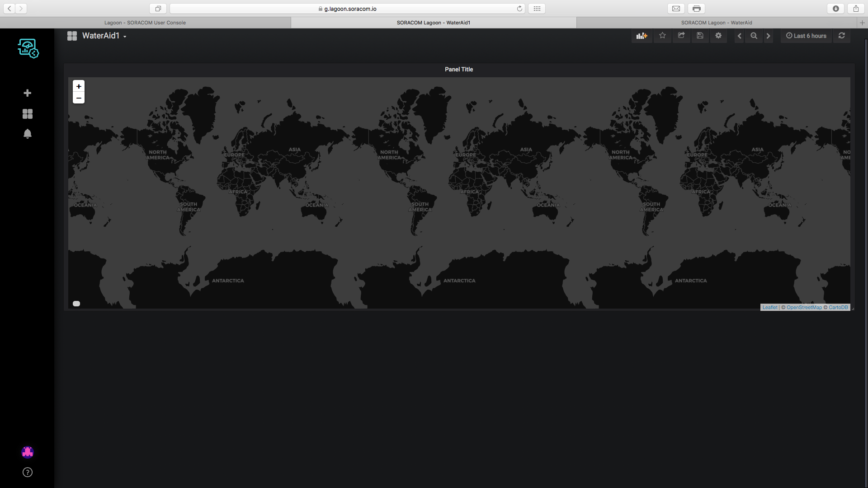
Task: Switch to the Lagoon - SORACOM User Console tab
Action: pyautogui.click(x=145, y=23)
